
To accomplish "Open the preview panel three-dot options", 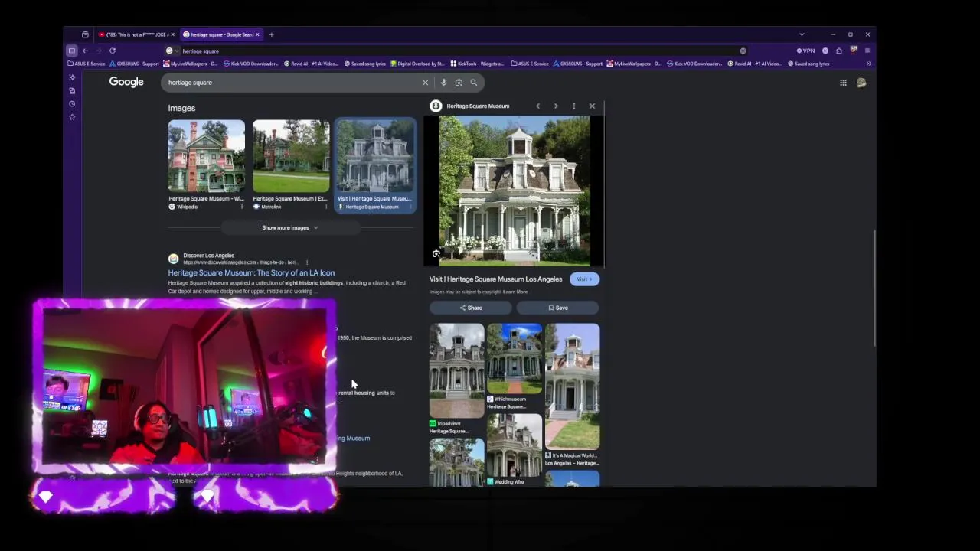I will 573,106.
